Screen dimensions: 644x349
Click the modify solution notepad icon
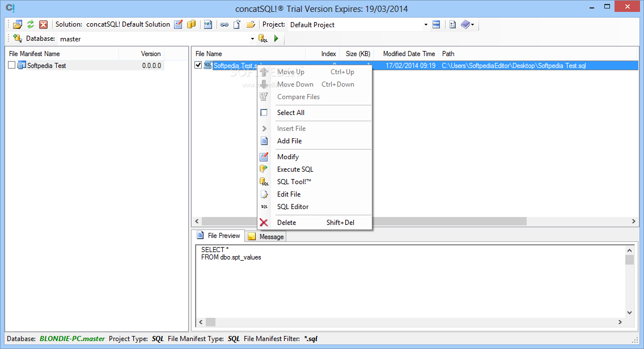coord(178,24)
